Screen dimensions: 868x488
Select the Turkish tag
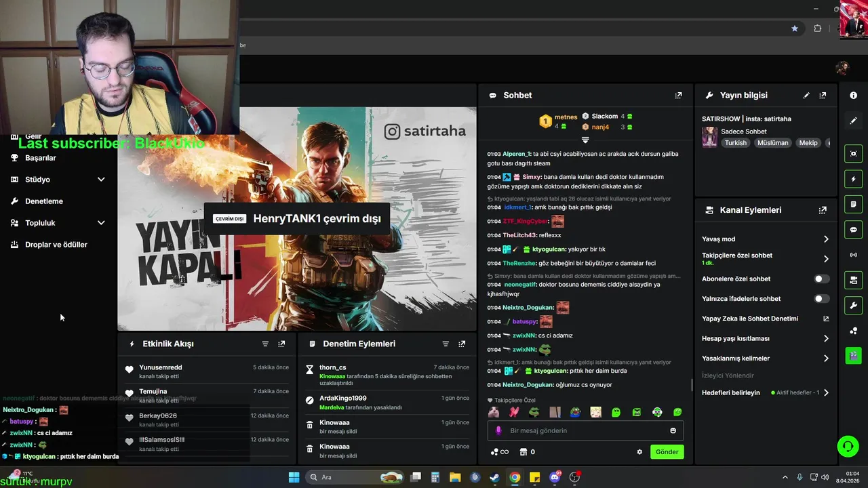[x=735, y=143]
